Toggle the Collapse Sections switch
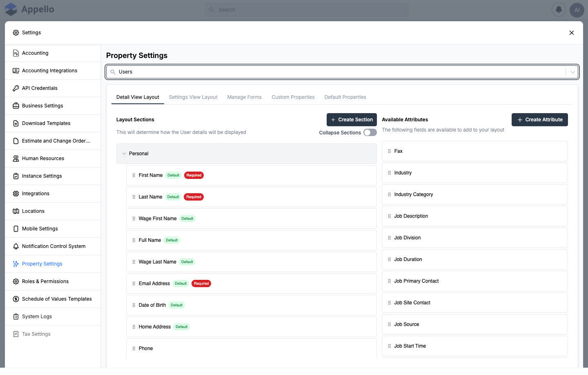This screenshot has height=375, width=588. (x=370, y=132)
